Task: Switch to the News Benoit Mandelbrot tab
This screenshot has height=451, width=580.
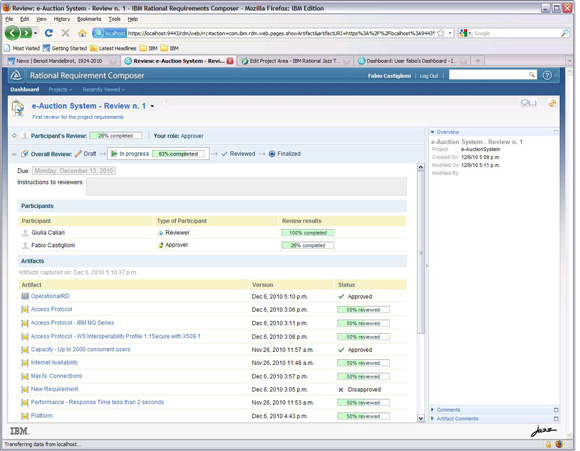Action: point(61,61)
